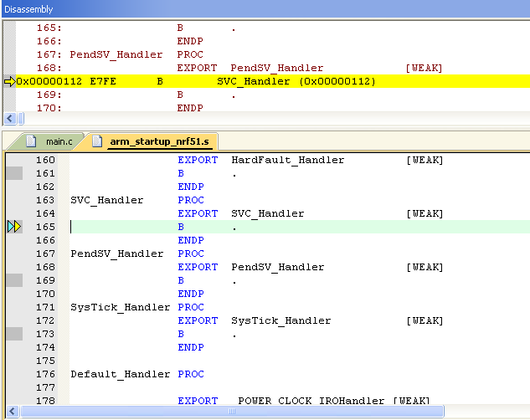
Task: Click POWER_CLOCK_IRQHandler on line 178
Action: pos(311,401)
